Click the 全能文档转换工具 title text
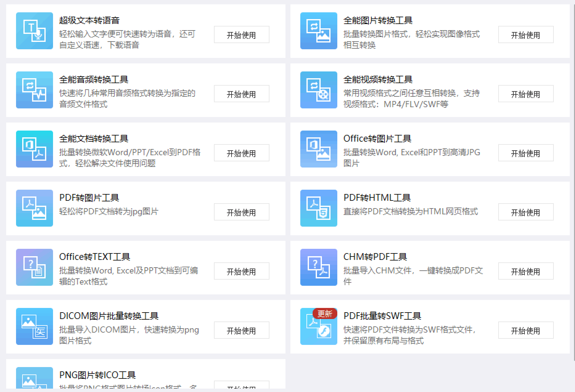Viewport: 575px width, 392px height. pyautogui.click(x=94, y=139)
